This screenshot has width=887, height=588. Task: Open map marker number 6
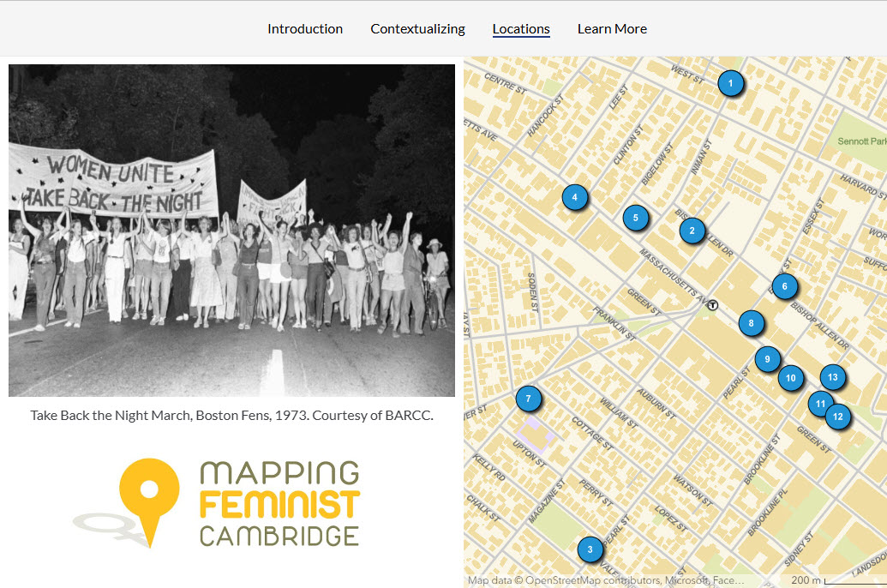[784, 286]
